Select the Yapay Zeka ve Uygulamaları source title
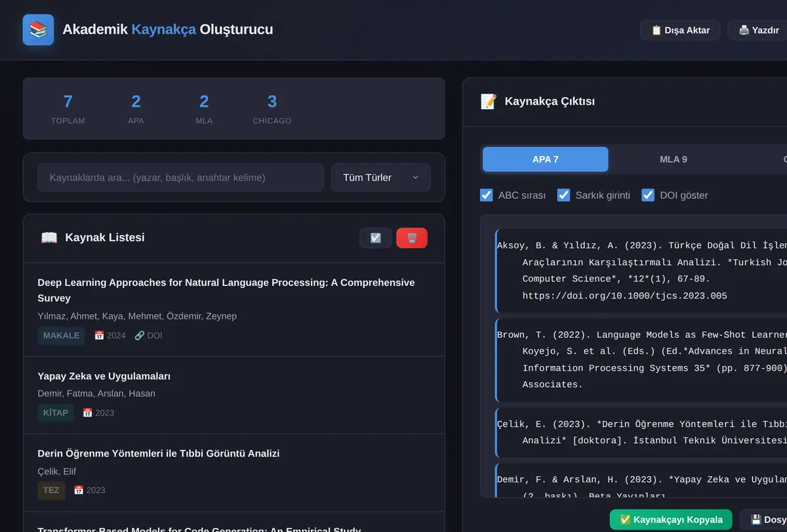This screenshot has width=787, height=532. coord(104,376)
